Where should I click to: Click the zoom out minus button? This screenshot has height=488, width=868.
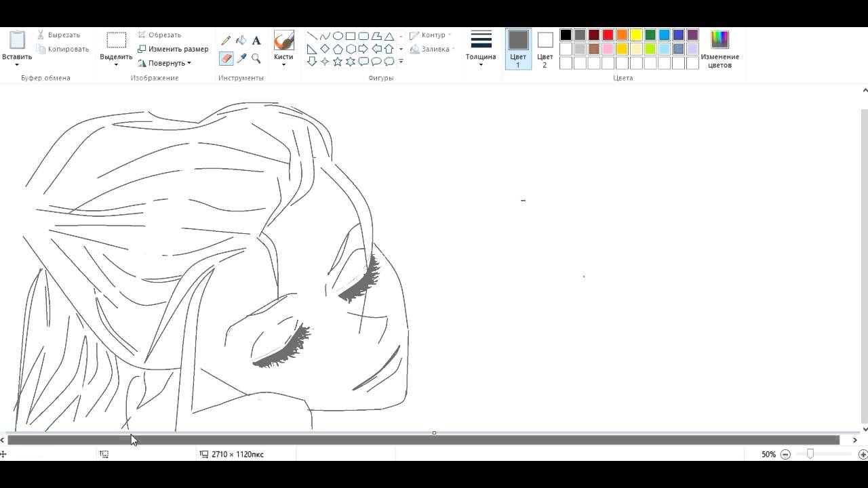[785, 454]
